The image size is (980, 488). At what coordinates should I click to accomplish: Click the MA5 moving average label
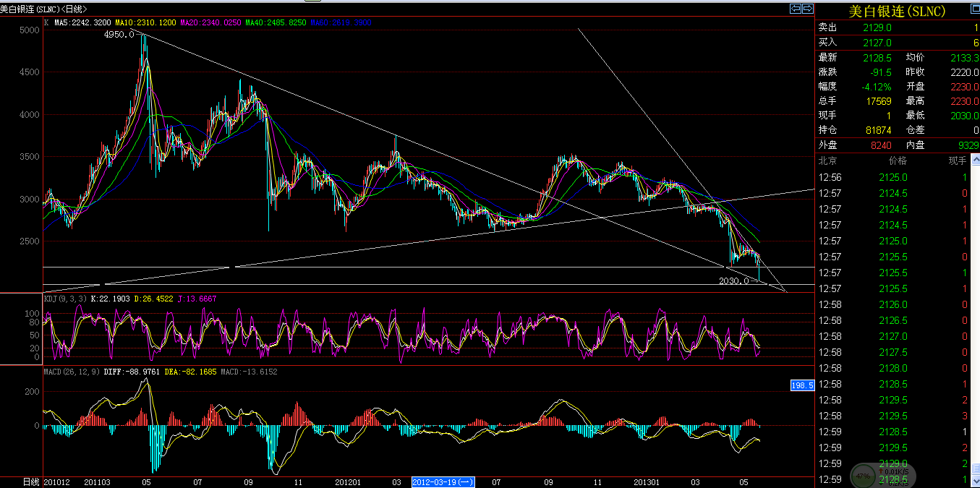pyautogui.click(x=78, y=22)
